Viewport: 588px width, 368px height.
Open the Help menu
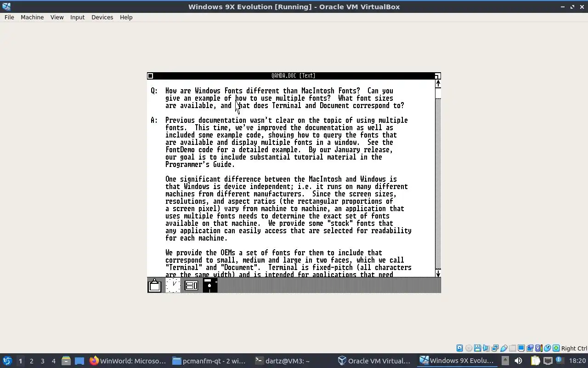126,17
